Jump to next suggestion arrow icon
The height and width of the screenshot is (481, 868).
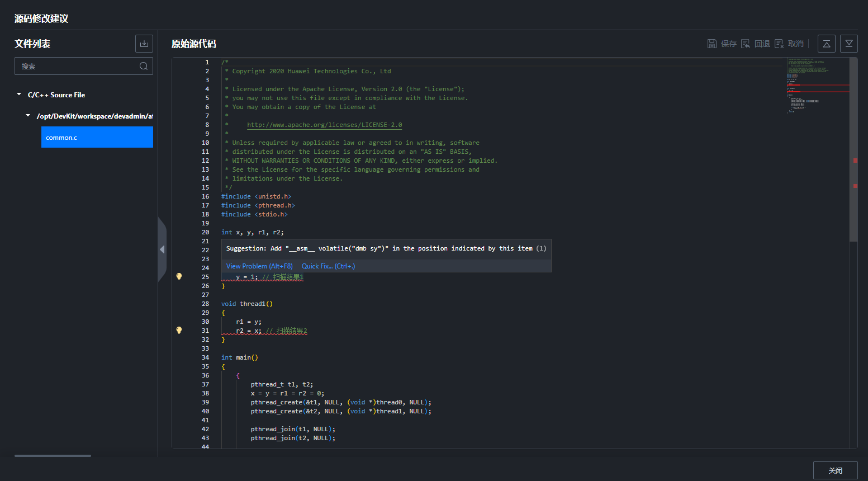point(849,44)
